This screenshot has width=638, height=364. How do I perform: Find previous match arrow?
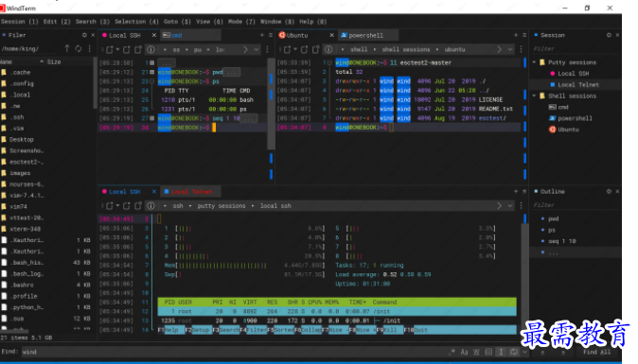pos(542,353)
